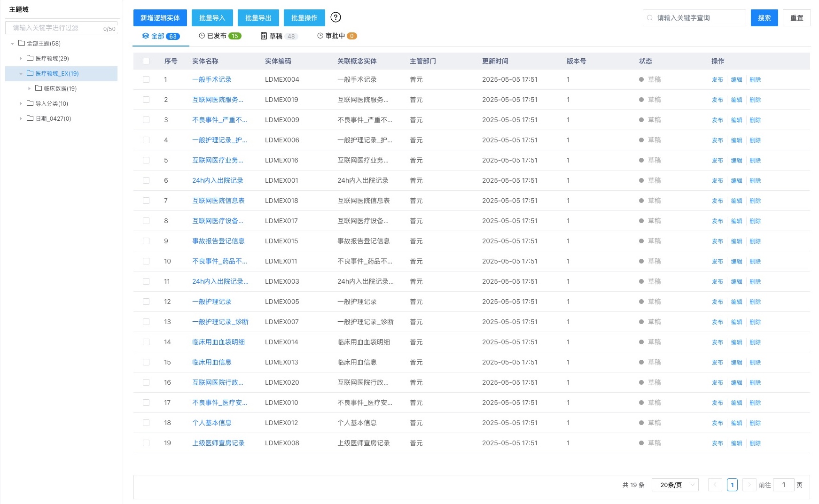819x504 pixels.
Task: Switch to the 已发布 tab
Action: pyautogui.click(x=216, y=35)
